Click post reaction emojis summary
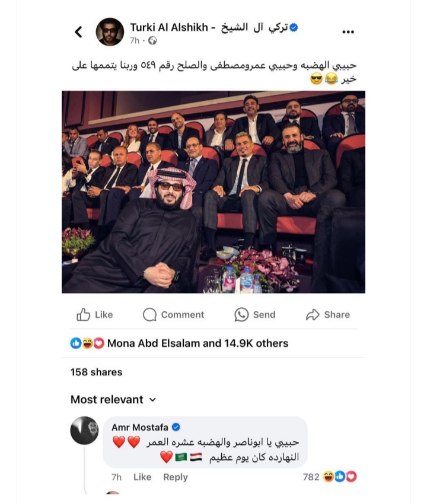Screen dimensions: 427x504 (x=87, y=343)
